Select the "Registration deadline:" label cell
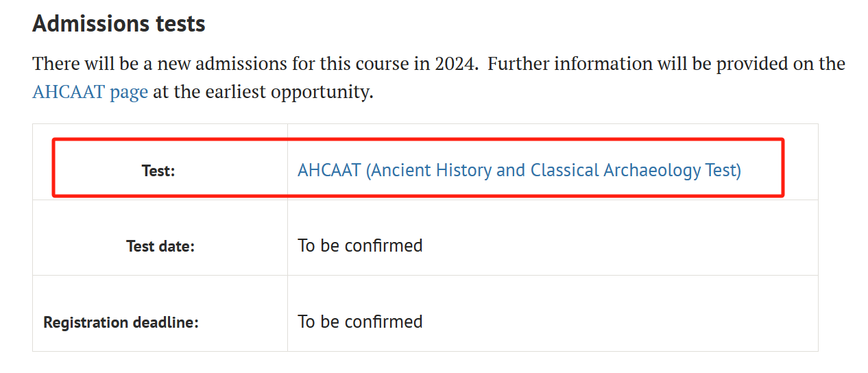This screenshot has height=373, width=868. pos(121,322)
